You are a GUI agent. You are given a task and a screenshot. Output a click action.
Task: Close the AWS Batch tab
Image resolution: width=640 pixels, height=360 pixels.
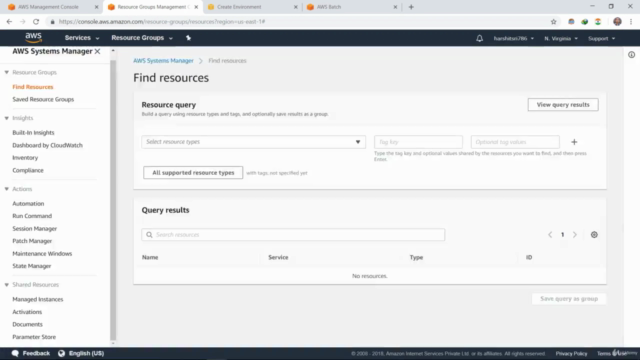[x=395, y=7]
